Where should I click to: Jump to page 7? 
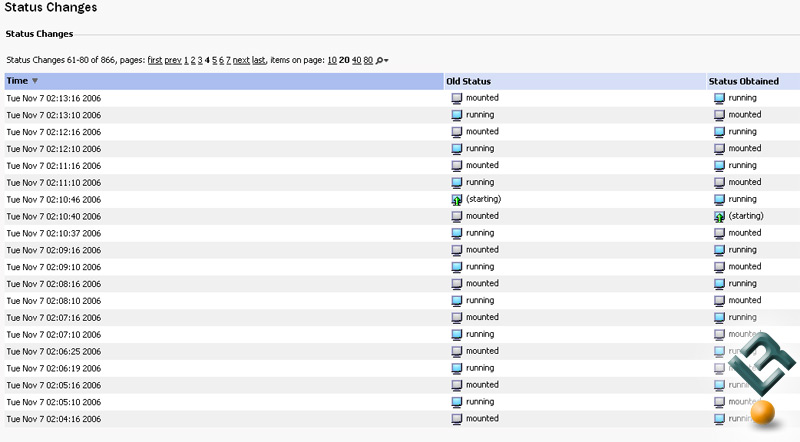pos(229,60)
